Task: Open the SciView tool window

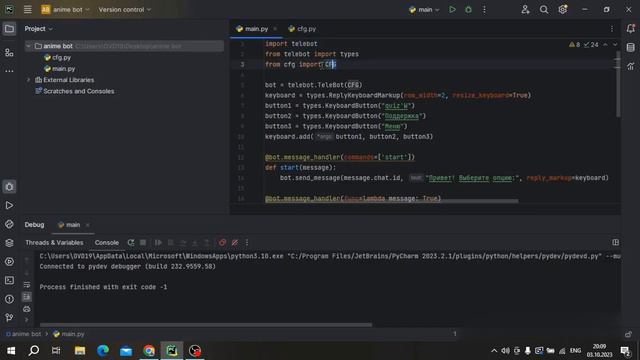Action: [631, 66]
